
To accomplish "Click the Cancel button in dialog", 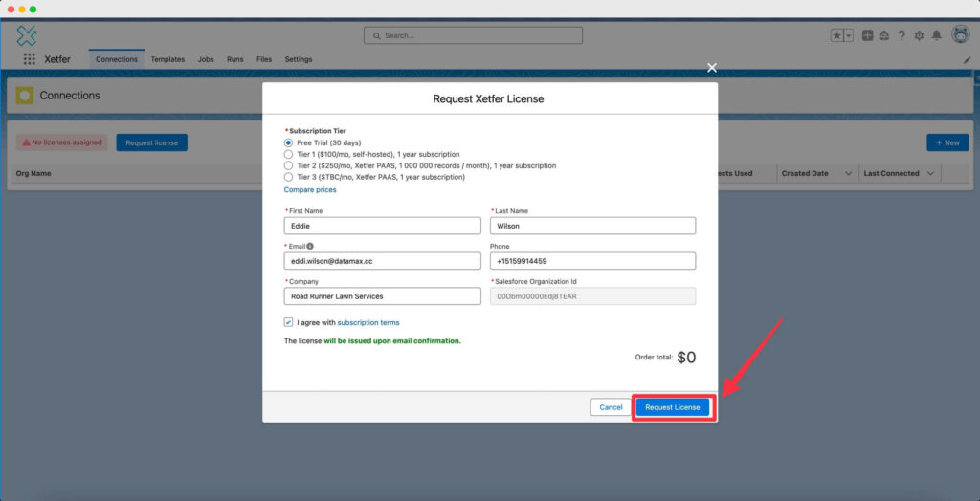I will click(x=611, y=407).
